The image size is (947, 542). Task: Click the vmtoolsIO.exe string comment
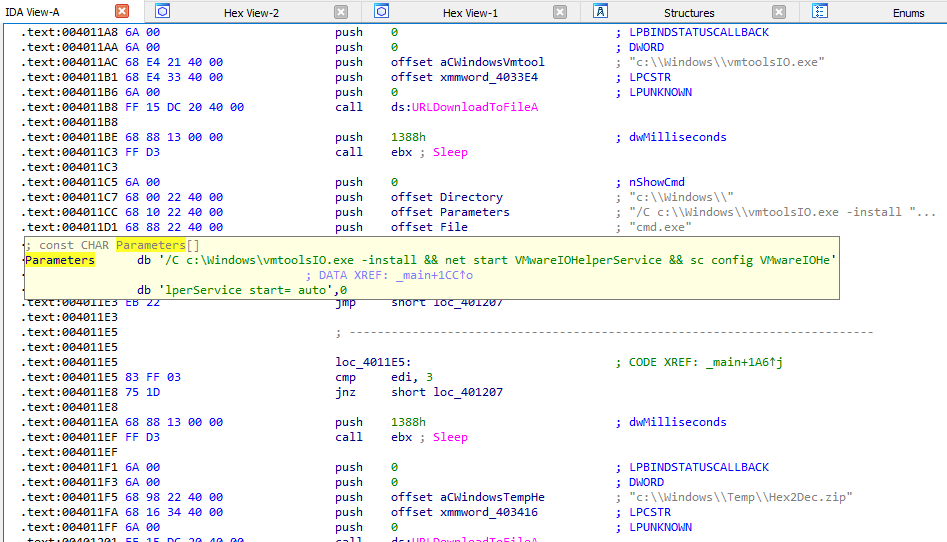(x=727, y=62)
